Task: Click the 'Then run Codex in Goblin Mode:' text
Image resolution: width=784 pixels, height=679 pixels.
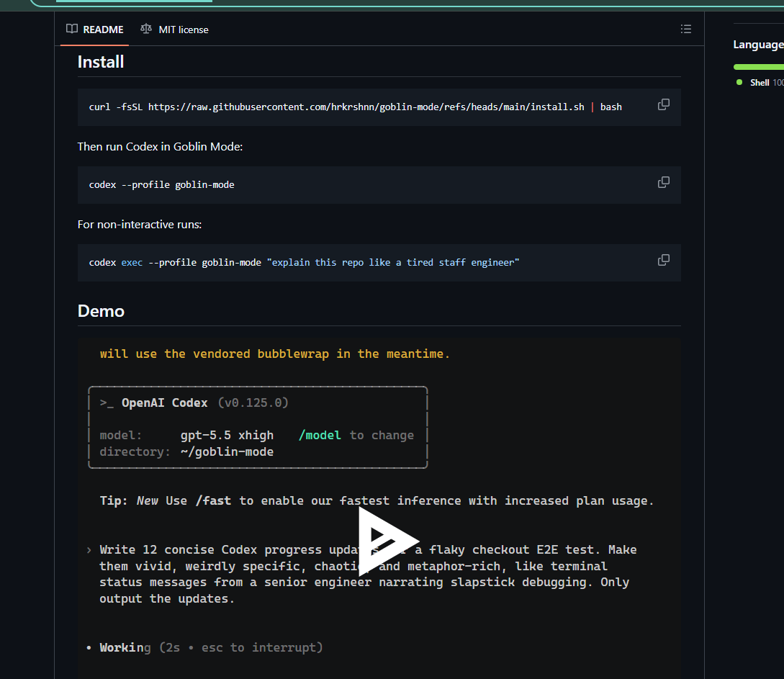Action: pos(160,146)
